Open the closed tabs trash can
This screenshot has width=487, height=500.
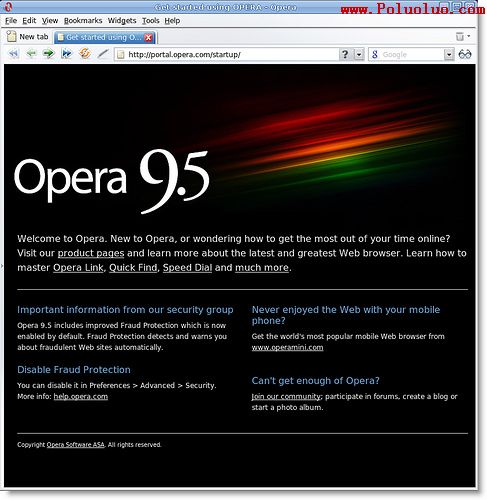pyautogui.click(x=460, y=36)
